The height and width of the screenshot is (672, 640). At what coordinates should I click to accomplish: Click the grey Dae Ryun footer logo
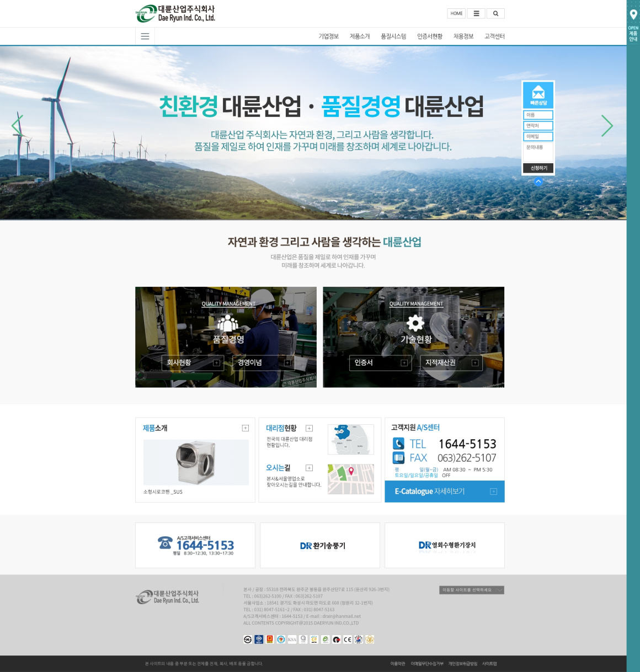tap(168, 597)
